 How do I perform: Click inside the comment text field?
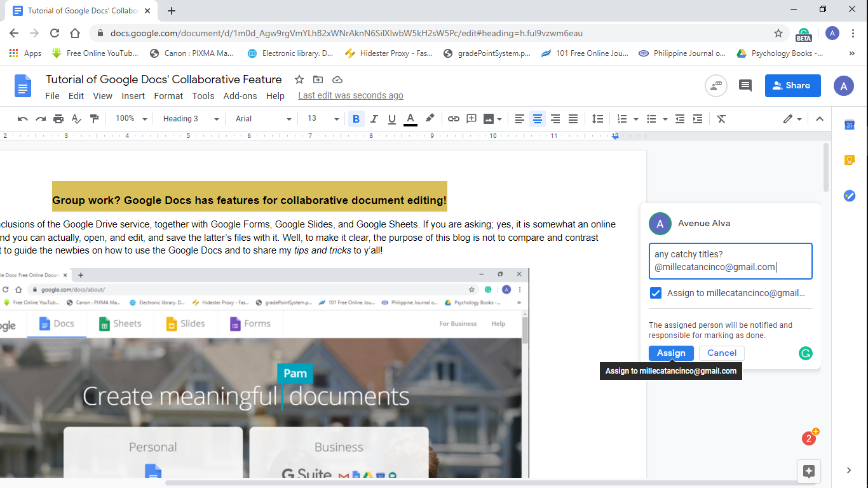(x=730, y=261)
